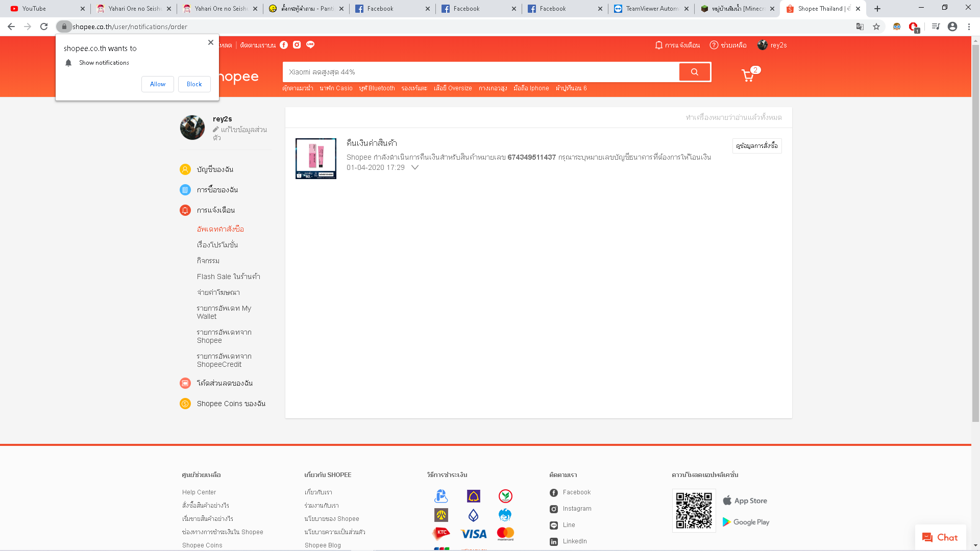This screenshot has width=980, height=551.
Task: Open the help question mark icon
Action: click(714, 45)
